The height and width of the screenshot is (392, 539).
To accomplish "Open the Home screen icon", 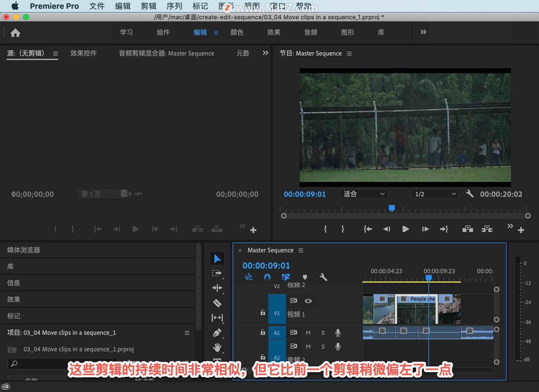I will click(15, 33).
